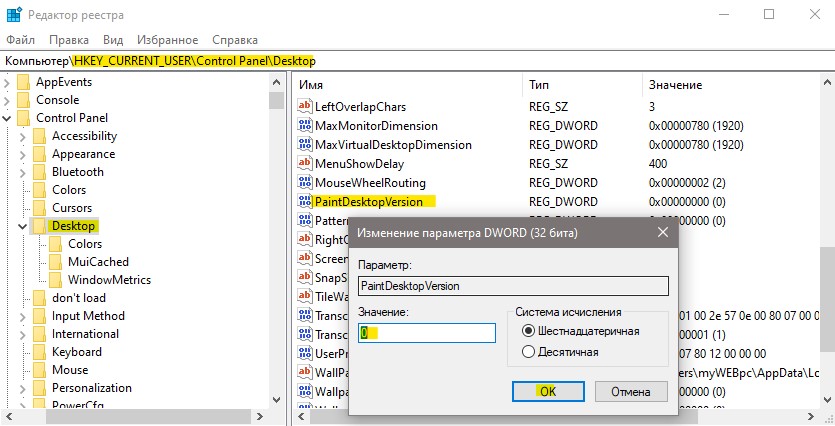Click the 0x00000780 (1920) value of MaxMonitorDimension
The height and width of the screenshot is (426, 835).
pyautogui.click(x=696, y=126)
